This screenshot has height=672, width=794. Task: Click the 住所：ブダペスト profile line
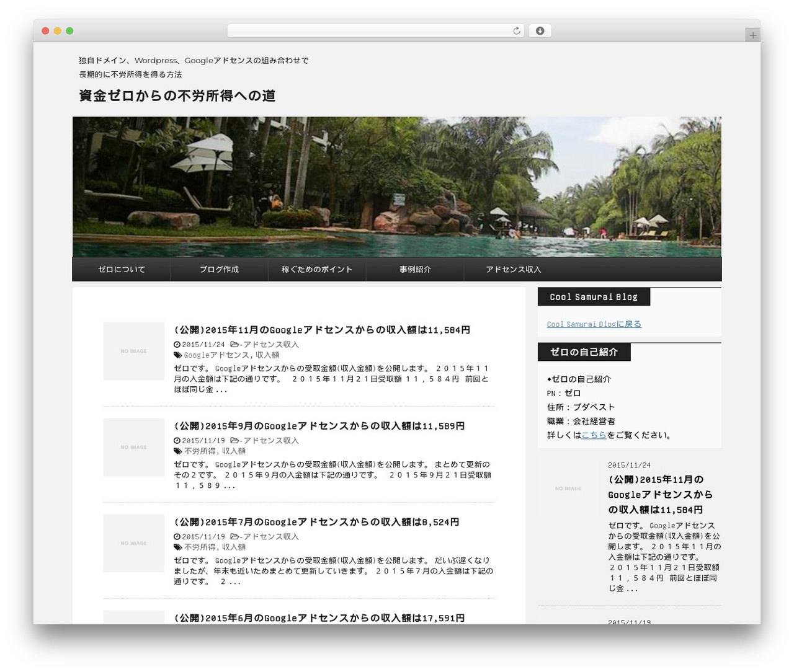click(x=581, y=407)
